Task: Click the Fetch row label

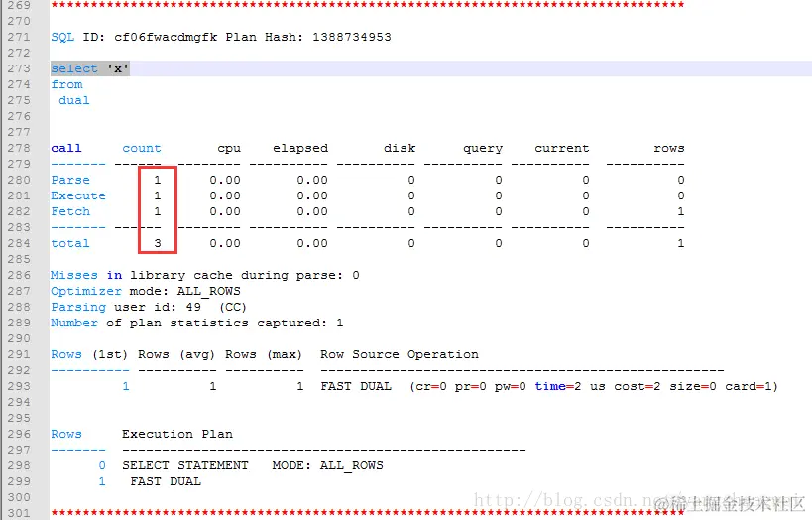Action: coord(70,211)
